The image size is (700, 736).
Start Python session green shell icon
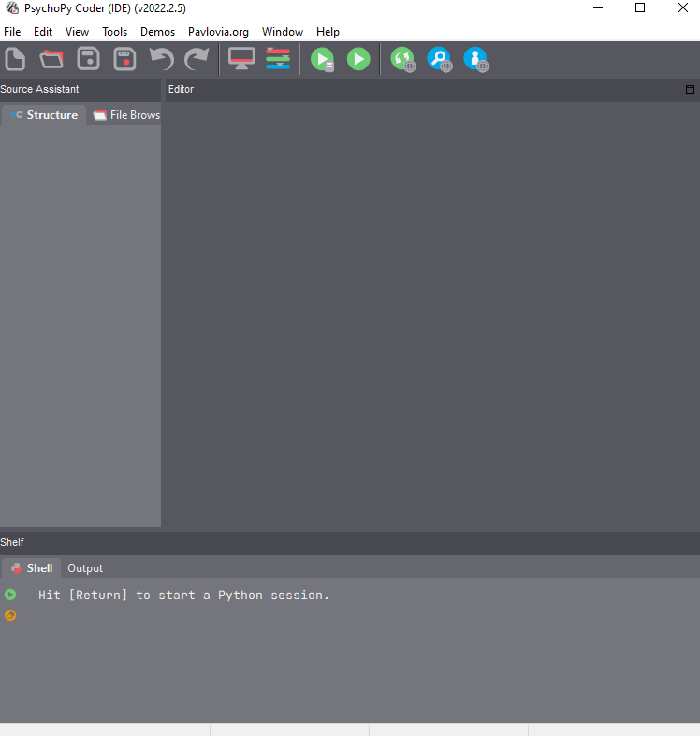[x=10, y=595]
